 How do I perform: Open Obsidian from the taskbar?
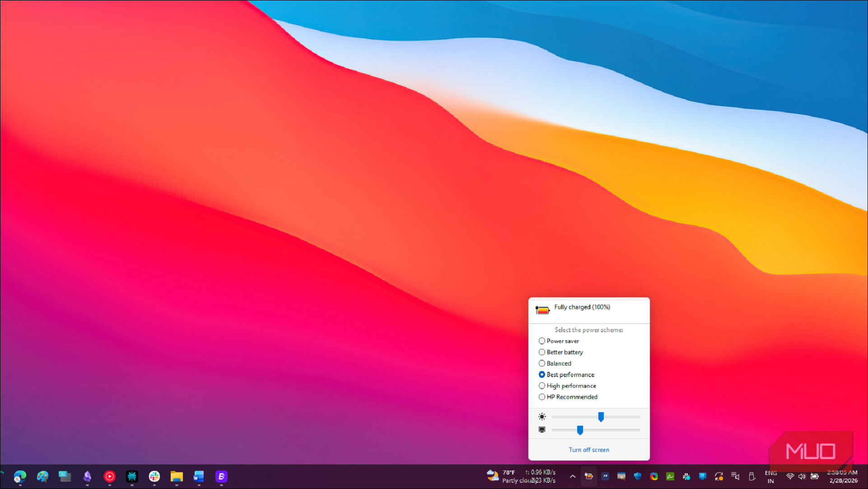87,476
